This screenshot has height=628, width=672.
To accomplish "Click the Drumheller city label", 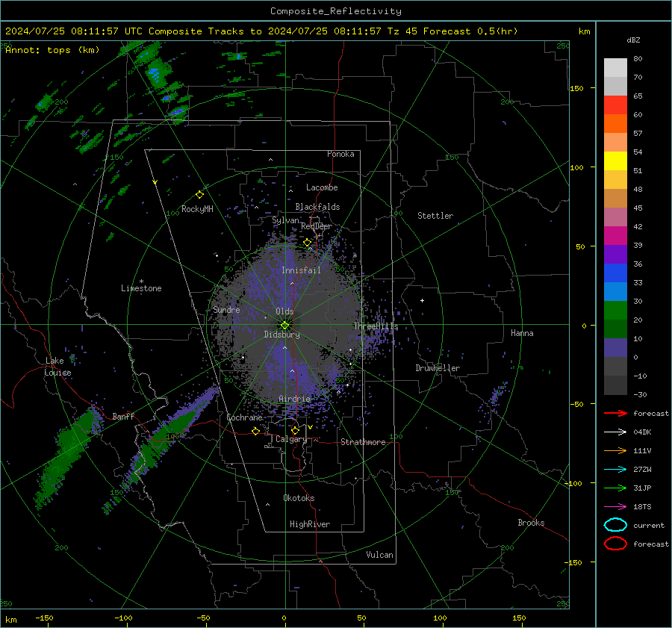I will click(x=438, y=368).
